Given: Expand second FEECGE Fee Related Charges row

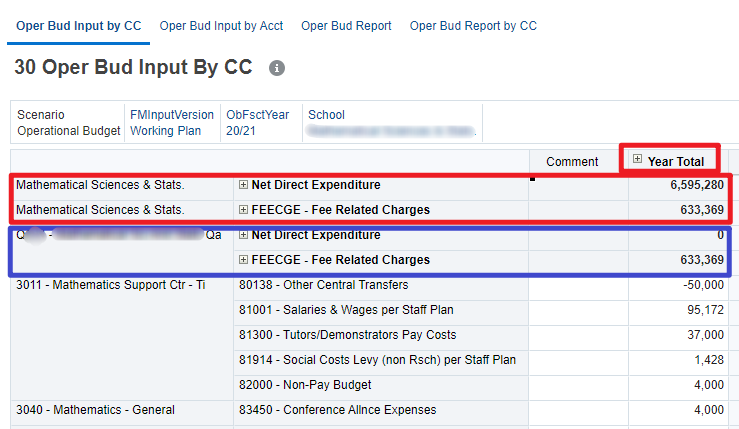Looking at the screenshot, I should [x=243, y=260].
